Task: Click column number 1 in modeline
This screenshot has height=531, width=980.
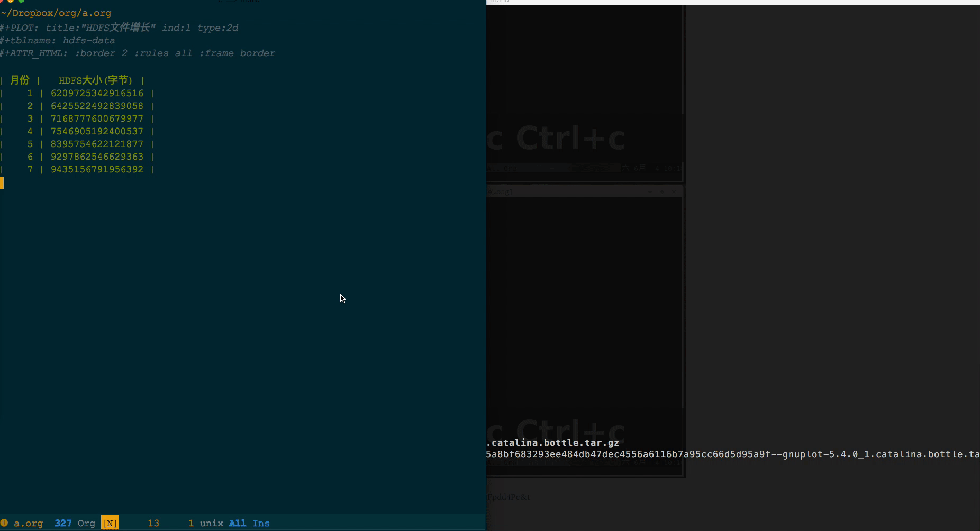Action: 191,523
